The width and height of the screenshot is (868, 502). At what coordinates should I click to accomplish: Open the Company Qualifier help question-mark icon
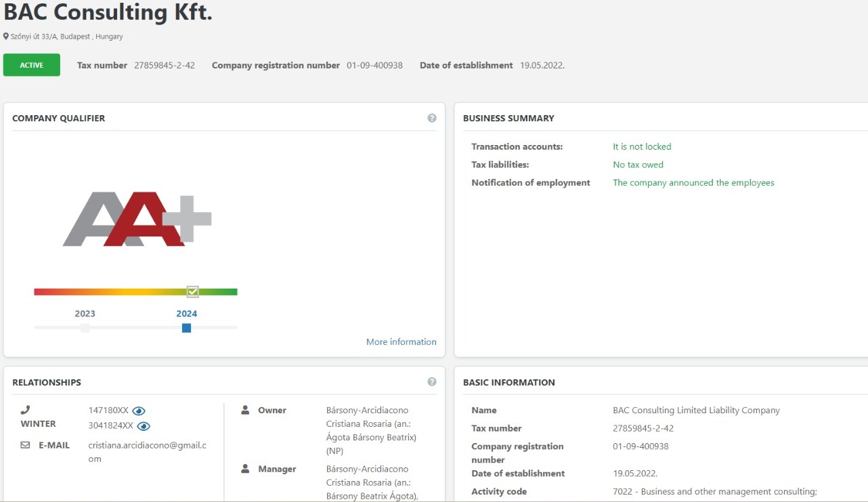point(432,118)
